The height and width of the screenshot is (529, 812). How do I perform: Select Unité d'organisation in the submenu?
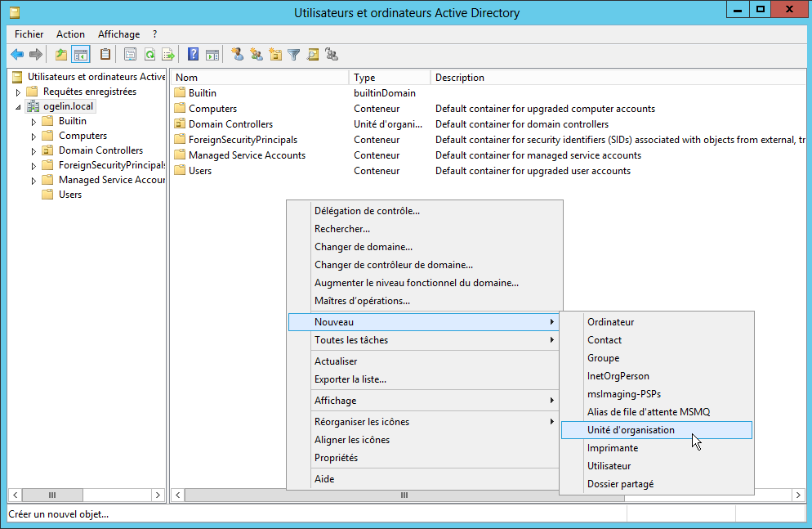[631, 430]
